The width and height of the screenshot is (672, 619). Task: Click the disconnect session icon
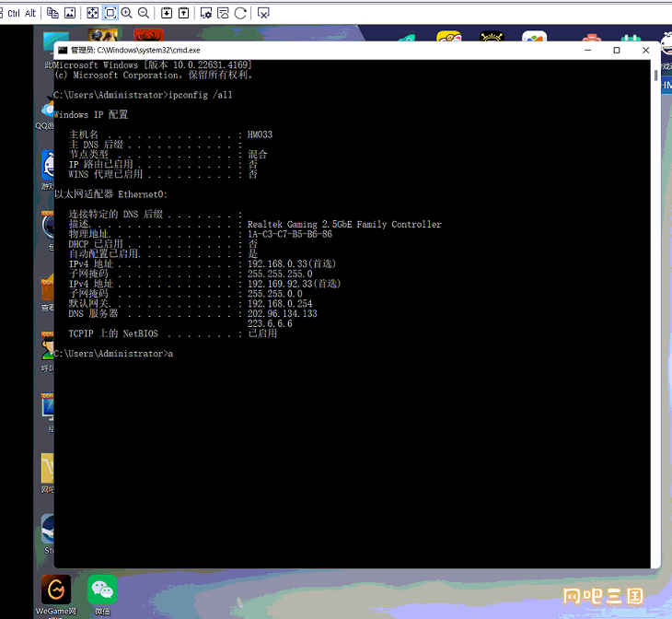(x=263, y=13)
